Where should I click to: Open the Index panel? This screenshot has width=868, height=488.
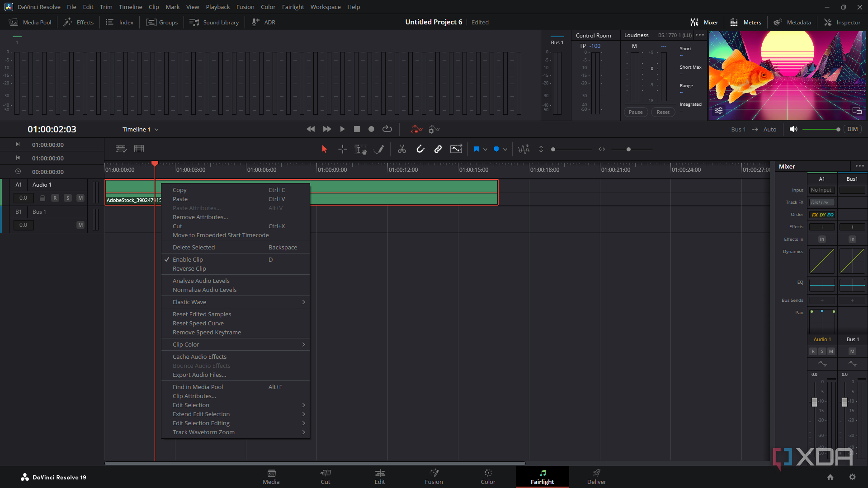point(120,22)
